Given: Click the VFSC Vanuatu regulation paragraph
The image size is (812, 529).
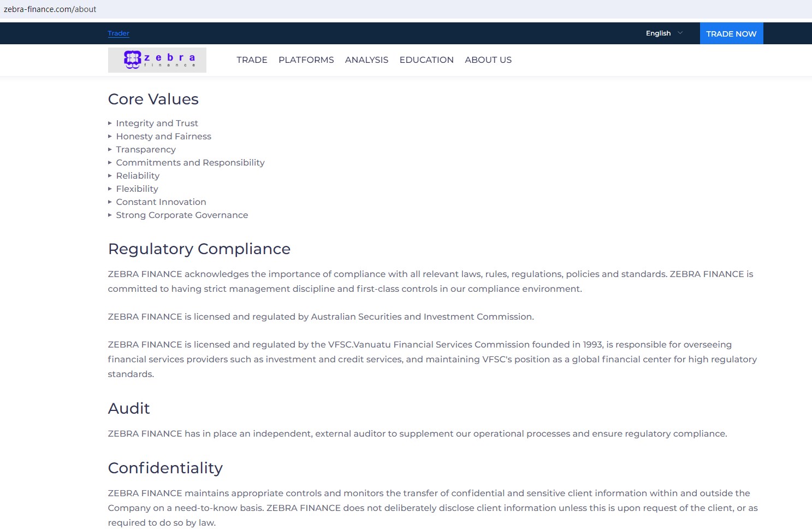Looking at the screenshot, I should click(x=432, y=359).
